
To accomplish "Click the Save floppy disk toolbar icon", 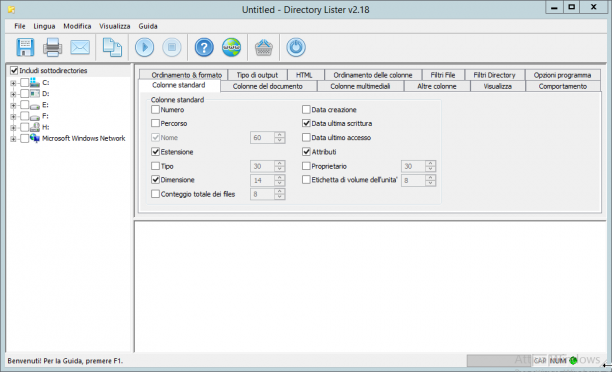I will [25, 47].
